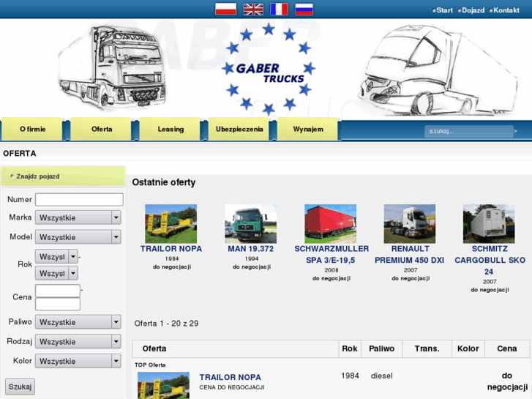The width and height of the screenshot is (532, 399).
Task: Switch language with the French flag
Action: click(x=279, y=10)
